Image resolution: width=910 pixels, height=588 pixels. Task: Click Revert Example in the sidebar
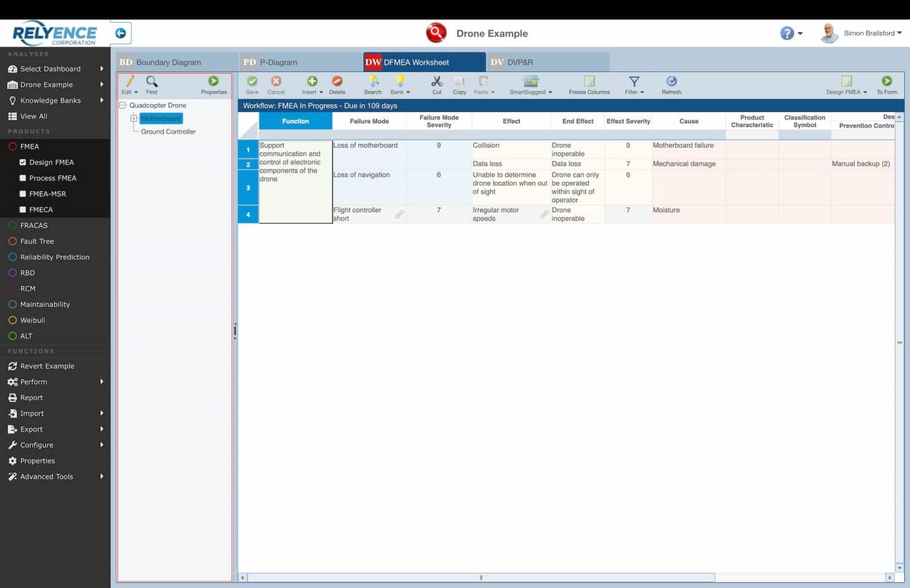pos(47,366)
